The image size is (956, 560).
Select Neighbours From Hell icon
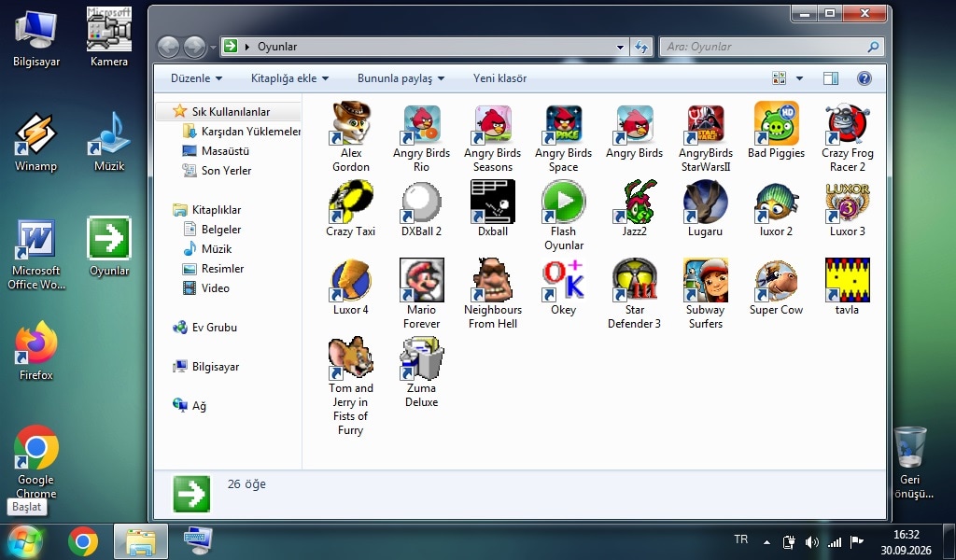coord(493,294)
